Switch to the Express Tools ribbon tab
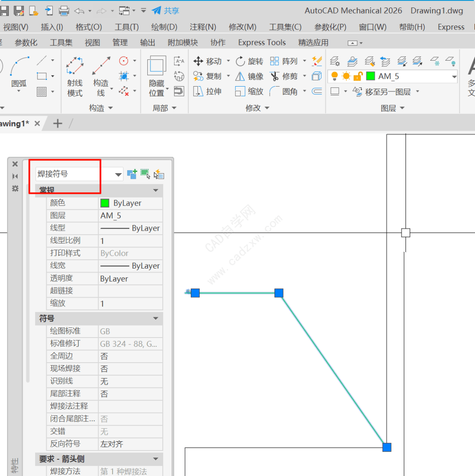Viewport: 475px width, 476px height. pos(262,43)
